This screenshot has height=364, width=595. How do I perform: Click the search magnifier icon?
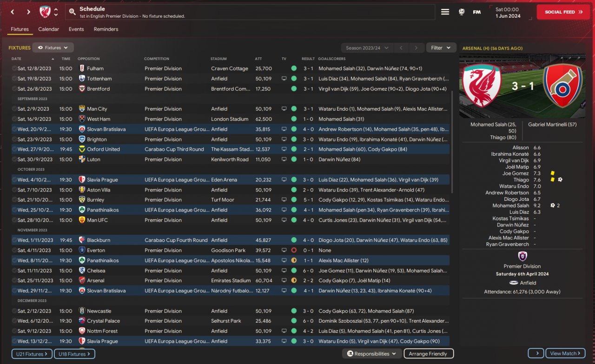[x=72, y=12]
